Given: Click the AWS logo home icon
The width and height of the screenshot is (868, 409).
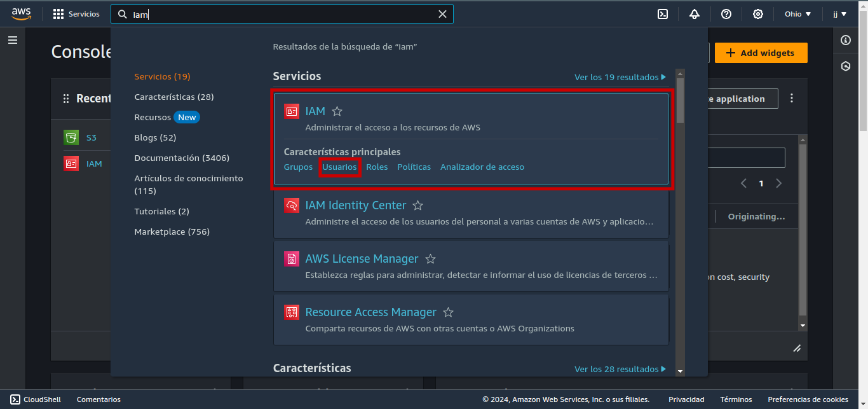Looking at the screenshot, I should [x=21, y=13].
